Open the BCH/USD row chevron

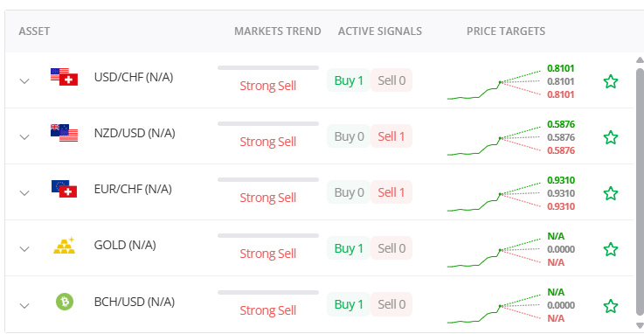click(x=24, y=306)
